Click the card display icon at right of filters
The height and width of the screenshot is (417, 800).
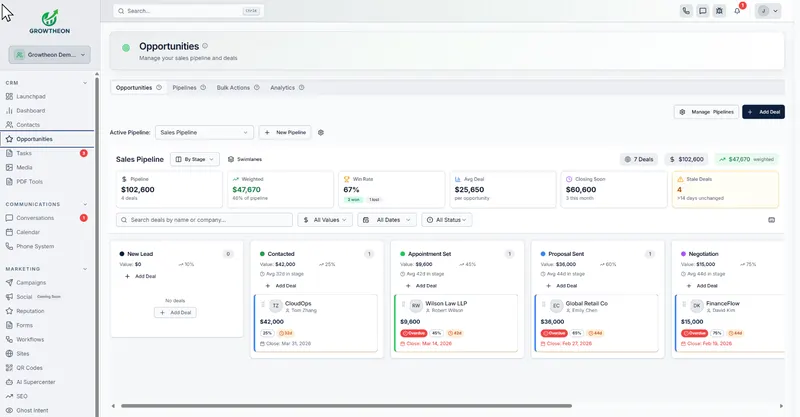(771, 220)
